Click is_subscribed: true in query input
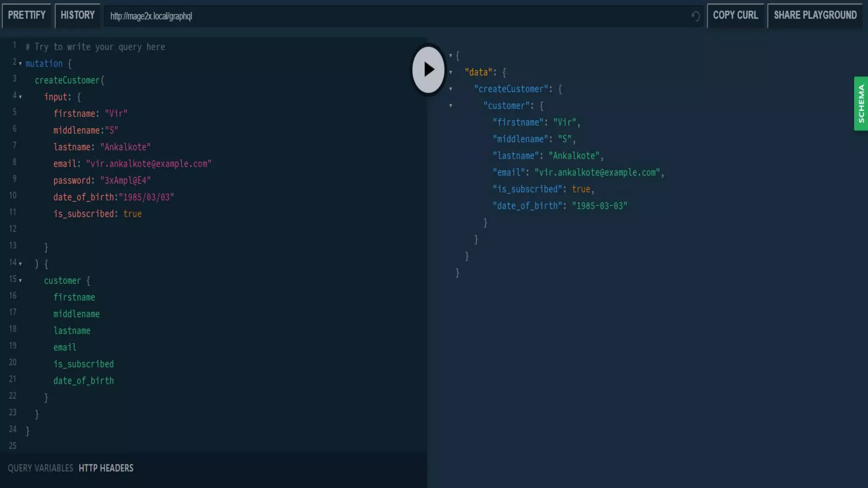 coord(97,214)
